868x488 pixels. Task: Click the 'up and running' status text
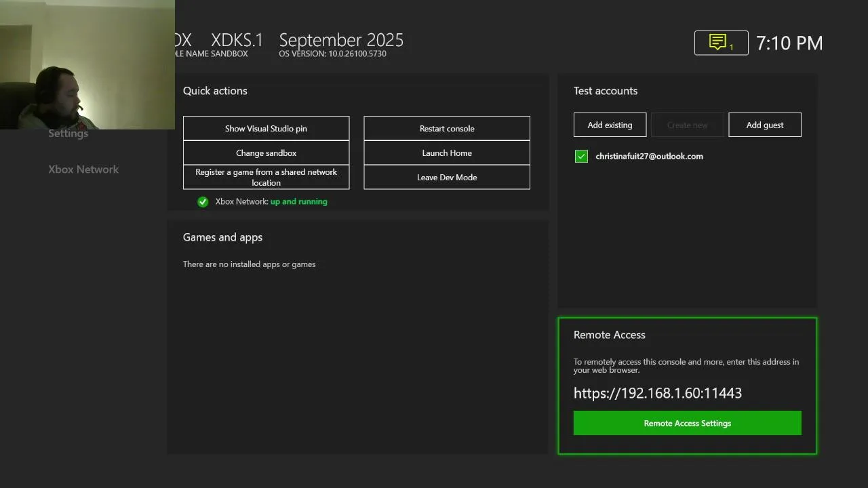[x=298, y=201]
